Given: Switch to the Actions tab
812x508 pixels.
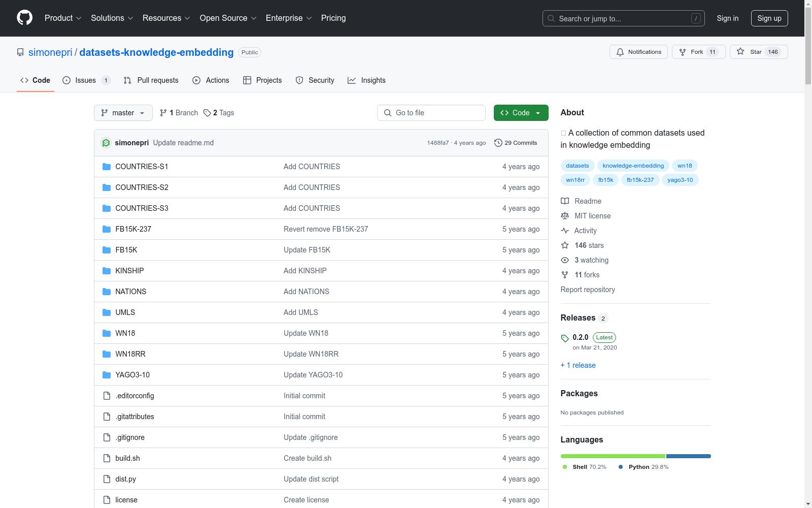Looking at the screenshot, I should (x=211, y=80).
